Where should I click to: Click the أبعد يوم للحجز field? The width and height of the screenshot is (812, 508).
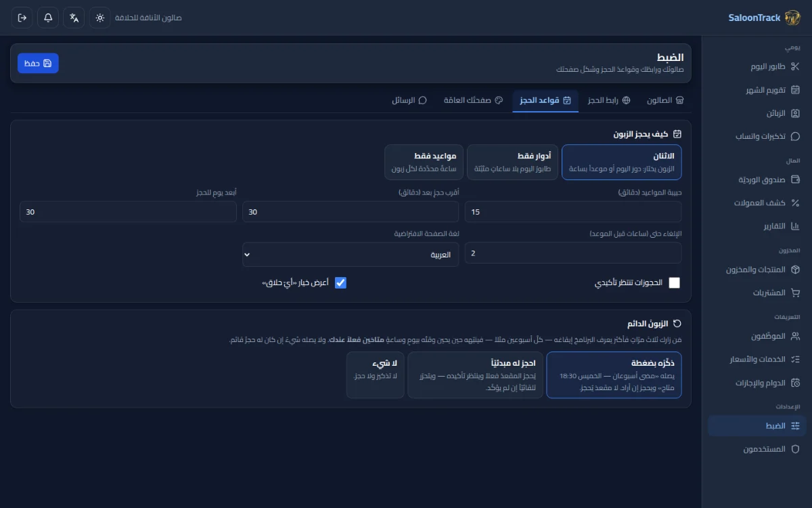coord(128,212)
